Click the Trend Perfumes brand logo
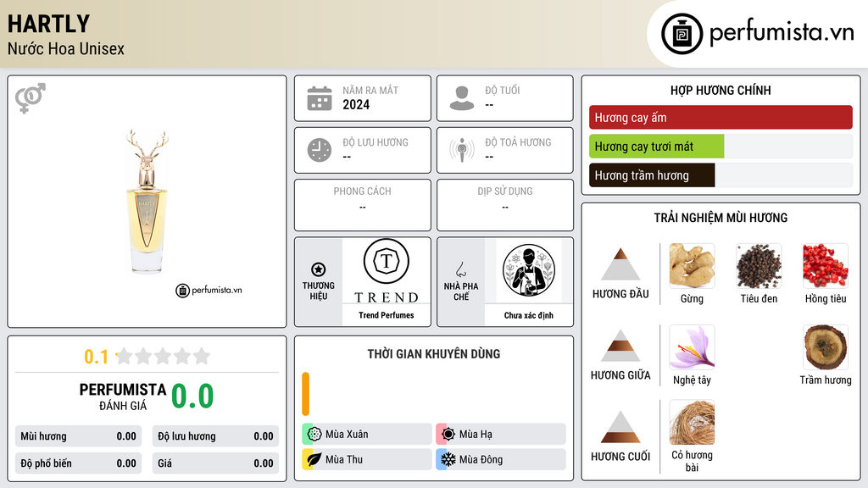868x488 pixels. [387, 271]
